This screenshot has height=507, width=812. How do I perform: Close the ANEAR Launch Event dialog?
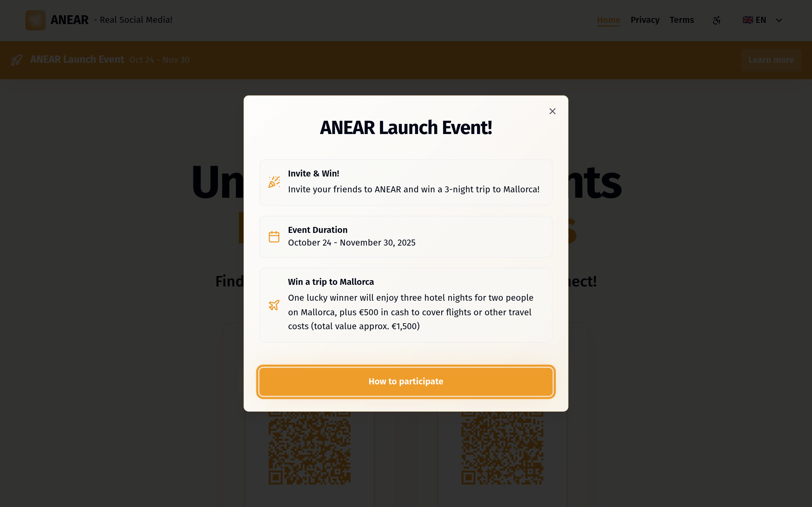(552, 111)
